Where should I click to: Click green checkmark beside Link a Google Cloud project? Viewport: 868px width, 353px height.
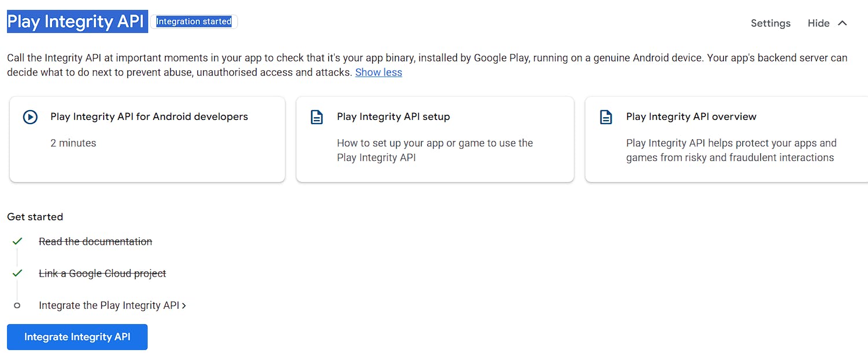(17, 273)
